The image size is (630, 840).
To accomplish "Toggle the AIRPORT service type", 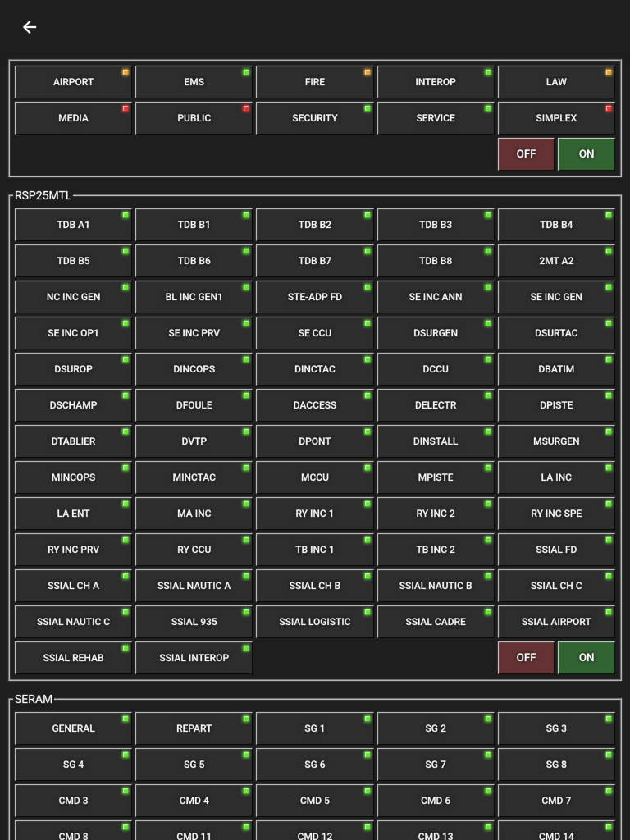I will click(73, 82).
